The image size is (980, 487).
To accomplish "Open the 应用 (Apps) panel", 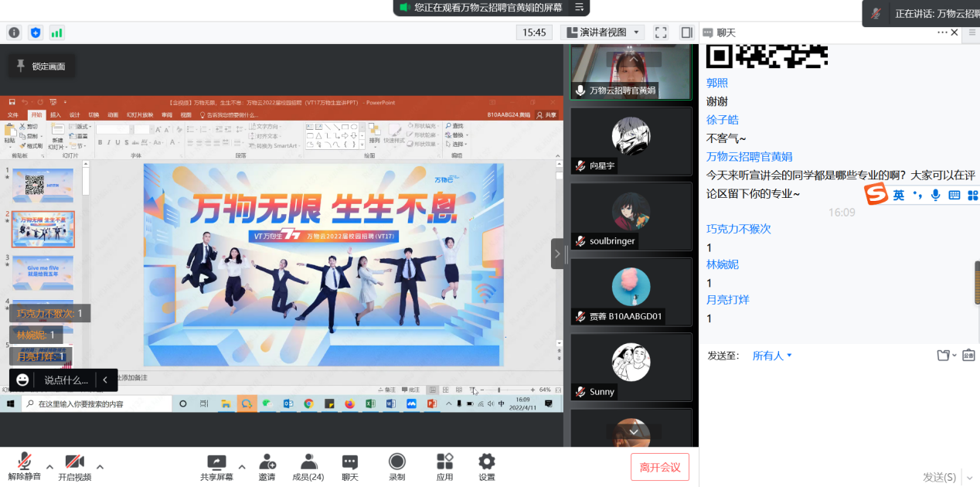I will pos(444,461).
